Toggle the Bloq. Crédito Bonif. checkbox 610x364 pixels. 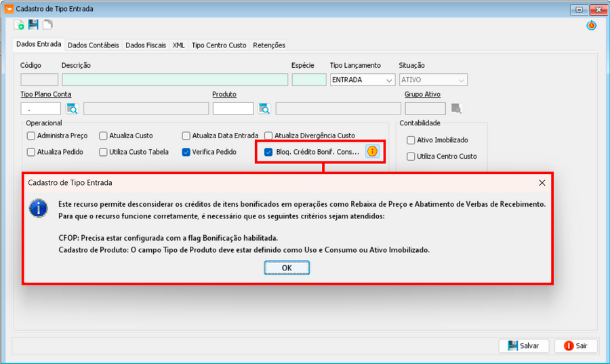click(268, 153)
